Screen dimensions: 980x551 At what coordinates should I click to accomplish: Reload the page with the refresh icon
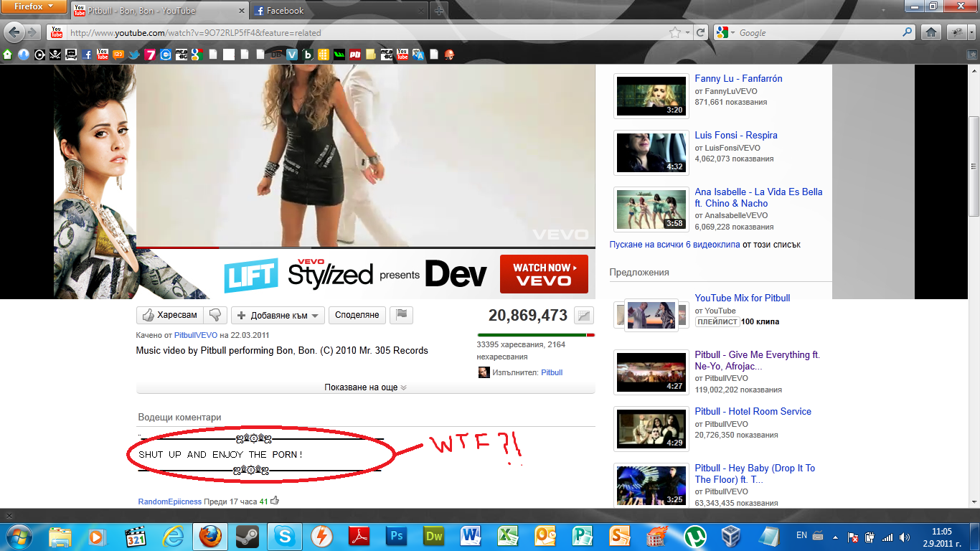[x=700, y=33]
